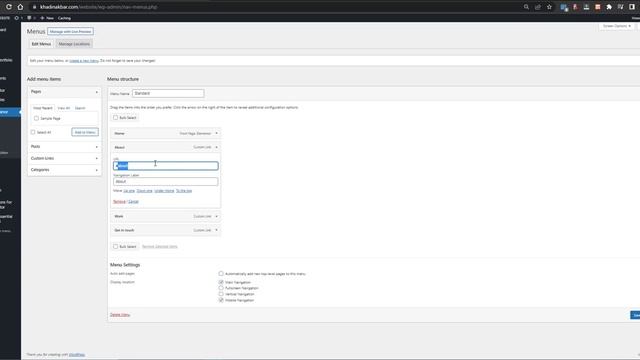Open the downloads arrow extension icon
Screen dimensions: 640x360
[x=586, y=7]
